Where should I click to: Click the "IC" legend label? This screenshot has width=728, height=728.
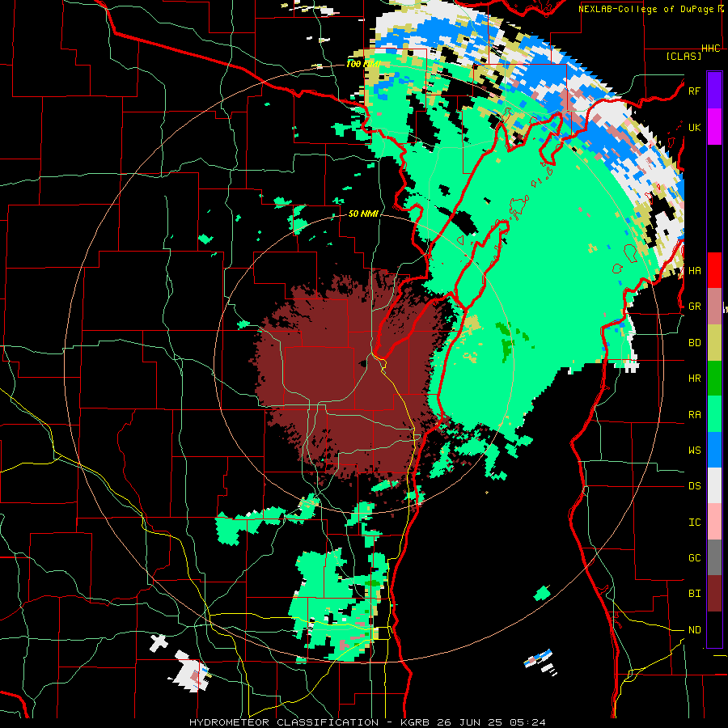click(694, 523)
